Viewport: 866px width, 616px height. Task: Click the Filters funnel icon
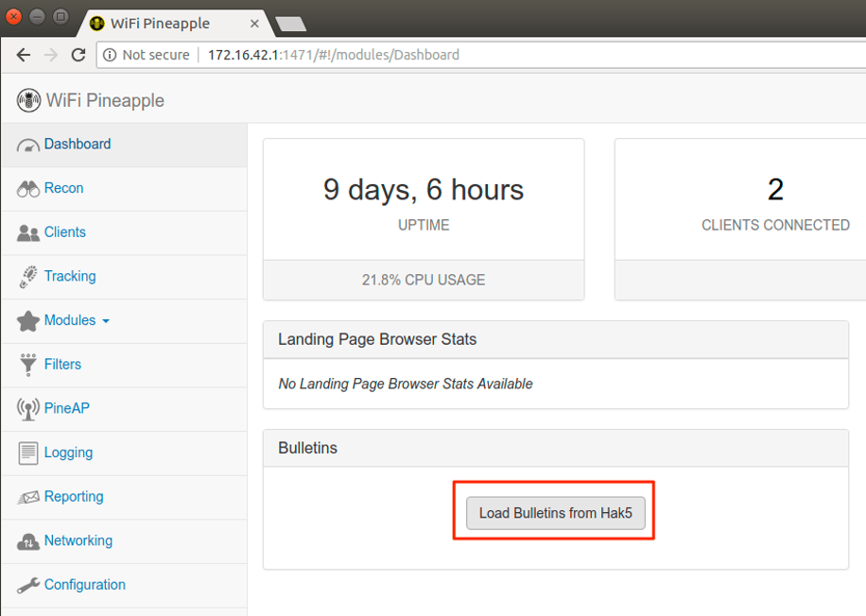click(28, 365)
